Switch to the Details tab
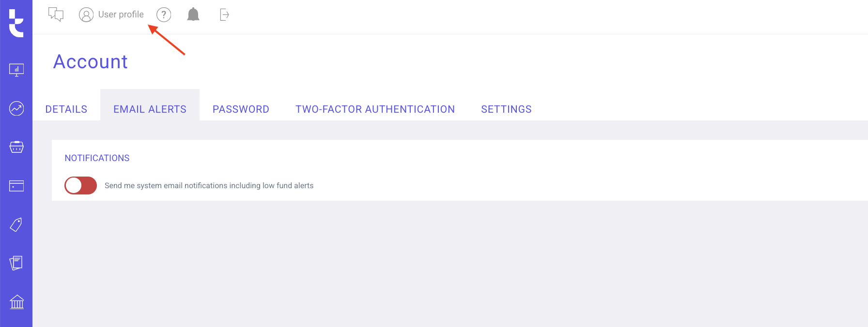This screenshot has height=327, width=868. tap(66, 109)
